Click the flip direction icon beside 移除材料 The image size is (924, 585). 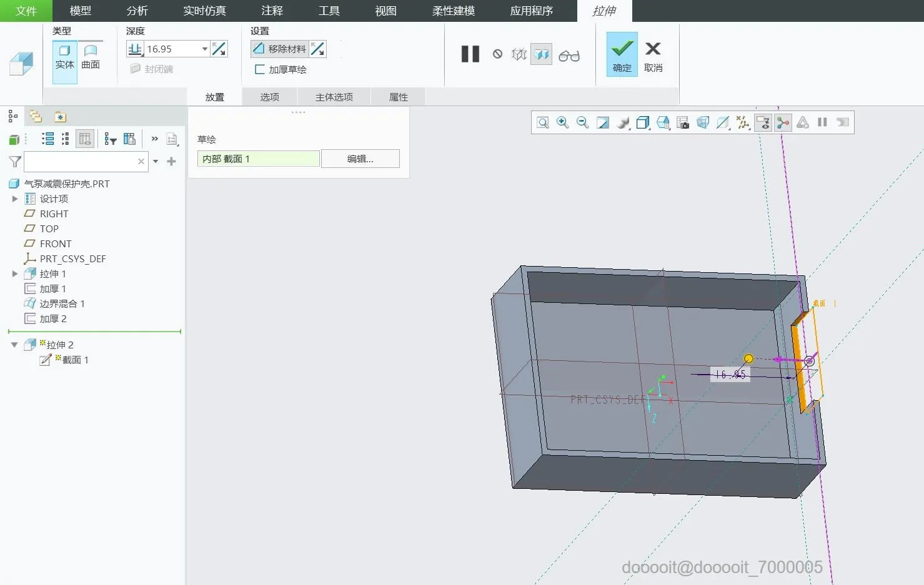(x=318, y=49)
